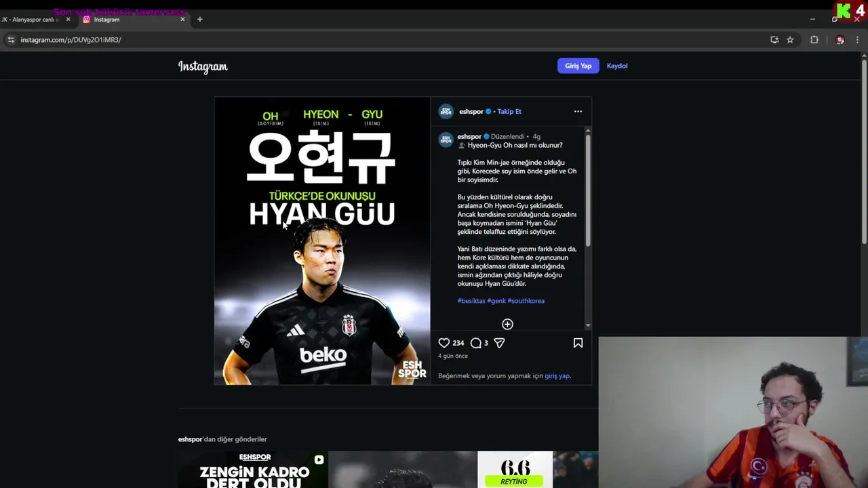This screenshot has width=868, height=488.
Task: Open the Hyeon-Gyu Oh post image
Action: click(322, 241)
